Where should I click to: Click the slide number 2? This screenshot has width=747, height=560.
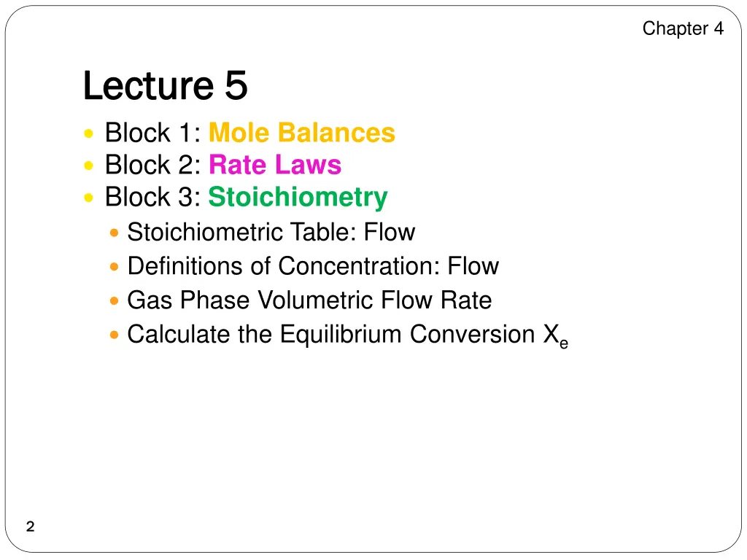[30, 527]
